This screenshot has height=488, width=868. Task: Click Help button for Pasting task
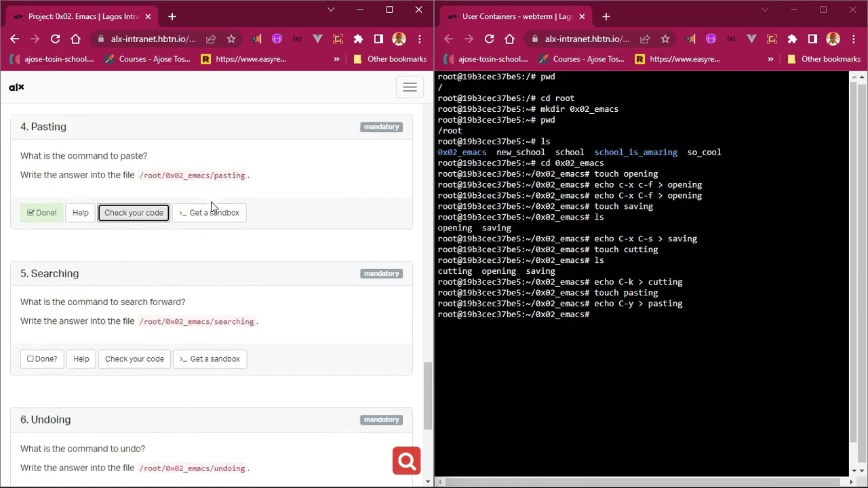tap(80, 213)
